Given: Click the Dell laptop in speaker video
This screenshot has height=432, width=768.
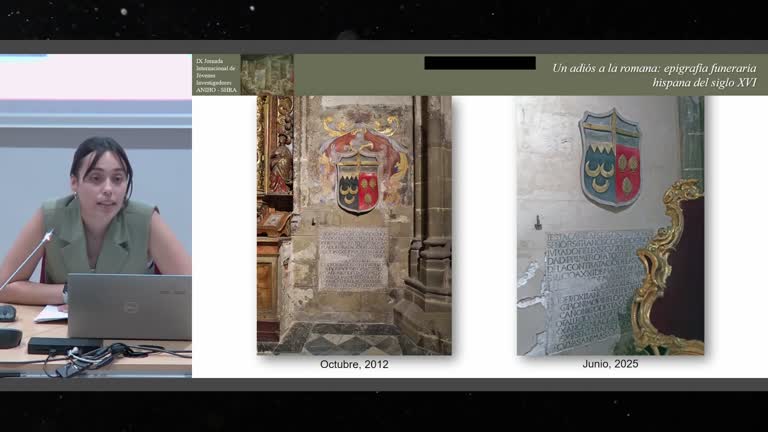Looking at the screenshot, I should click(x=129, y=307).
